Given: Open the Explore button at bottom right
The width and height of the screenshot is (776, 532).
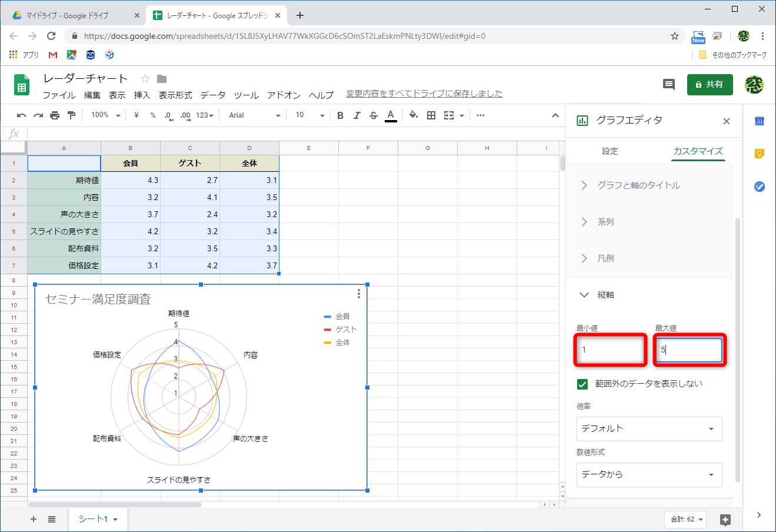Looking at the screenshot, I should pyautogui.click(x=725, y=520).
